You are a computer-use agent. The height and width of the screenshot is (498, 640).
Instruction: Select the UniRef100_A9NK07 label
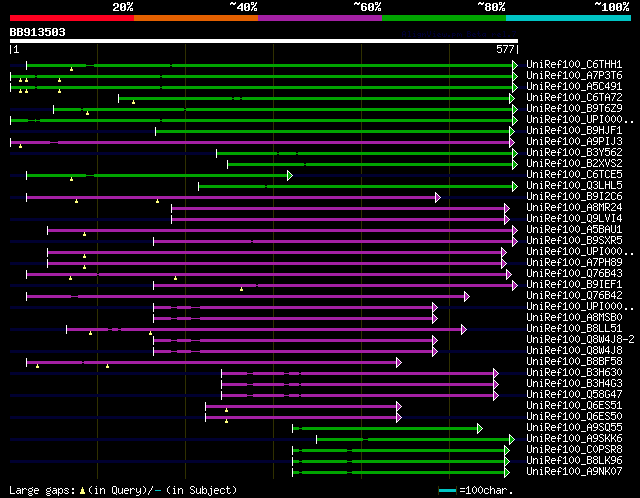[574, 472]
